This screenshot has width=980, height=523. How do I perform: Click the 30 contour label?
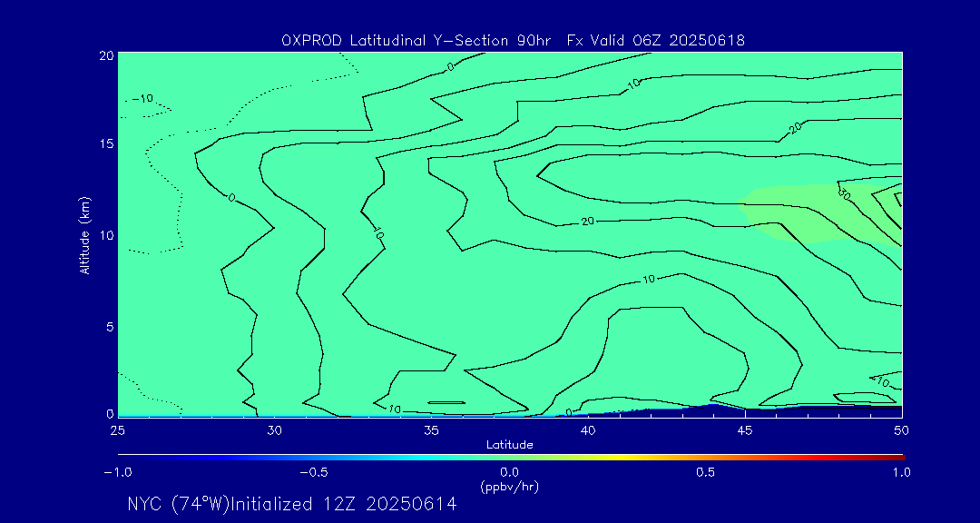845,194
